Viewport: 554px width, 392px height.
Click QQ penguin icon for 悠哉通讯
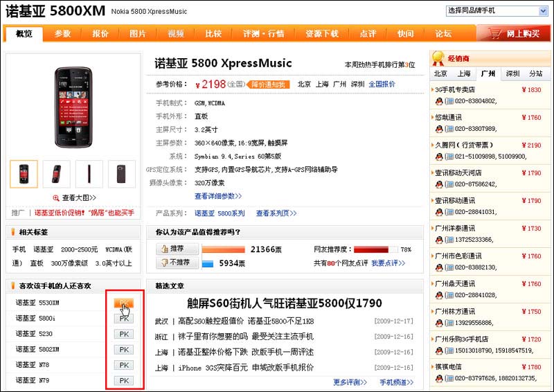point(439,129)
